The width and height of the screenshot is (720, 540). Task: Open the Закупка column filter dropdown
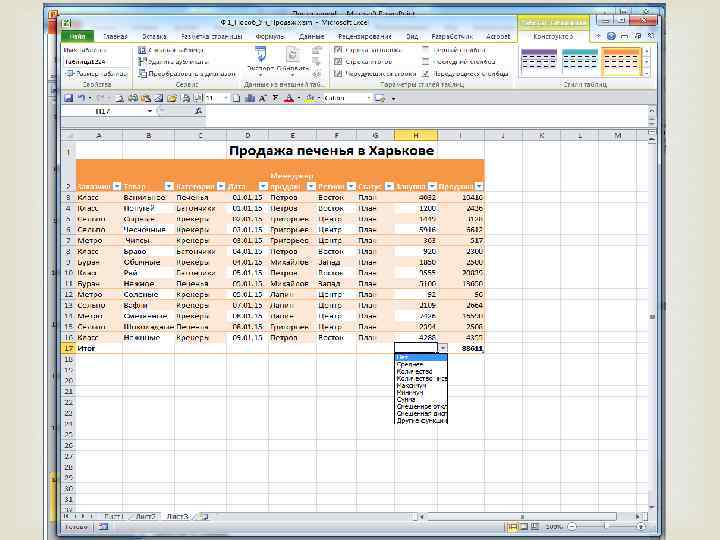coord(432,186)
